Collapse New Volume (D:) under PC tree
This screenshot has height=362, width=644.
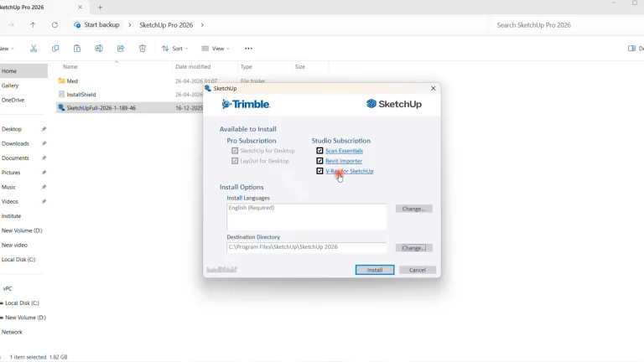[x=2, y=318]
